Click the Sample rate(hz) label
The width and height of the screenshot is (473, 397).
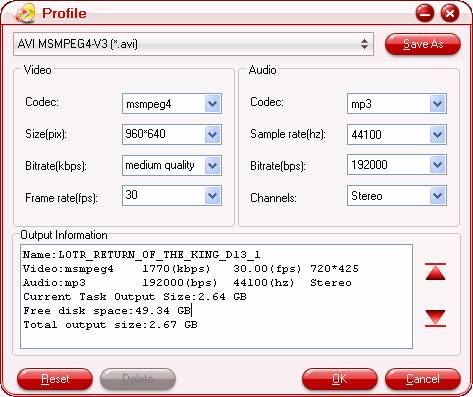coord(288,134)
